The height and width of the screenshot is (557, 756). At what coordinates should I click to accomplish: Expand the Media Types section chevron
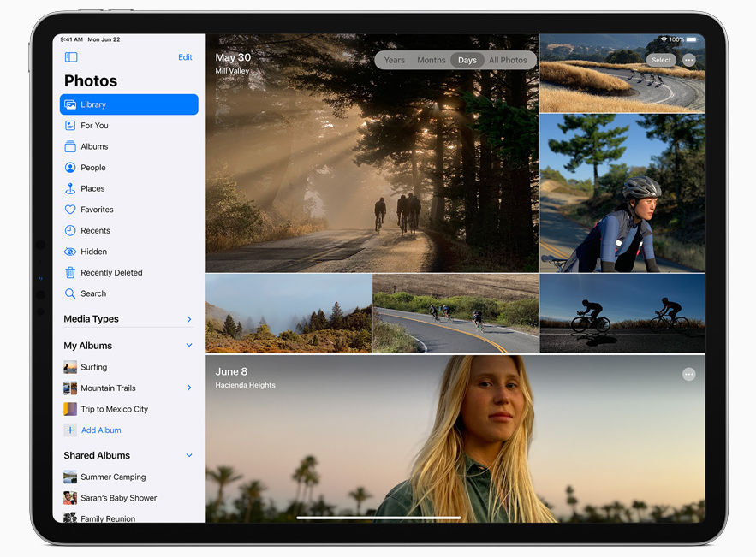point(189,319)
